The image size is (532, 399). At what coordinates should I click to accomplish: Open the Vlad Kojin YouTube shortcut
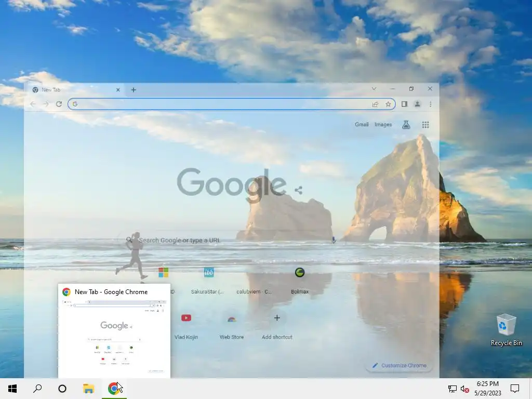pos(186,326)
